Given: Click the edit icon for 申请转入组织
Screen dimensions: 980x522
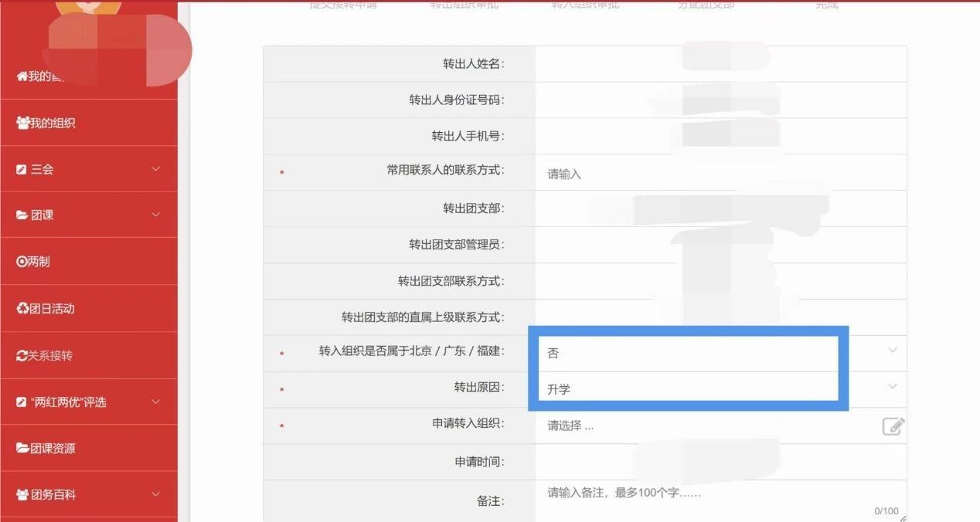Looking at the screenshot, I should tap(893, 425).
